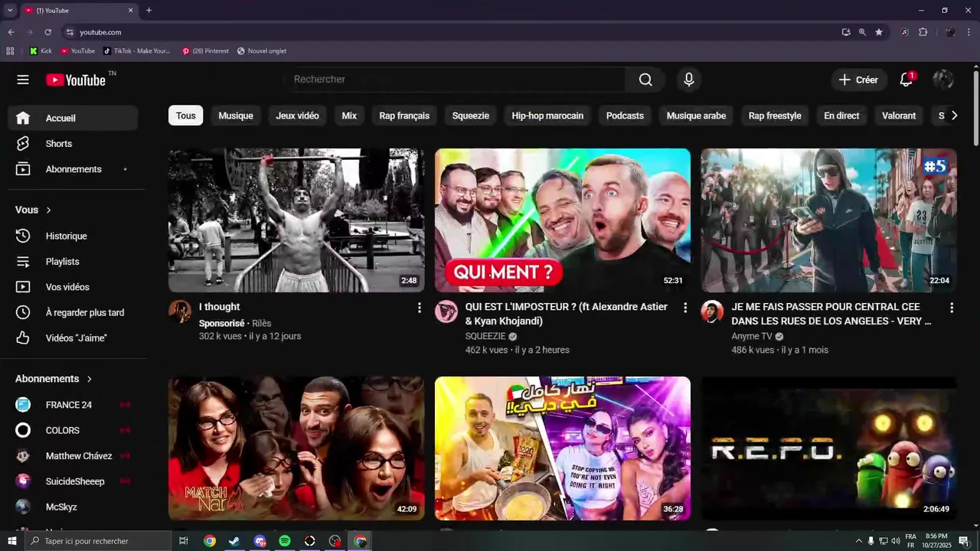Open the Match Nar 42:09 video thumbnail
The height and width of the screenshot is (551, 980).
296,448
